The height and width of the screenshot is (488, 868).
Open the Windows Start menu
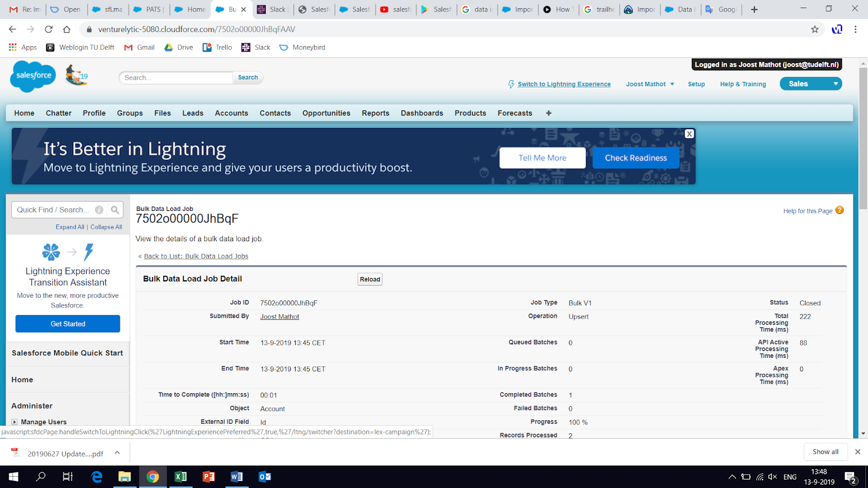click(14, 477)
